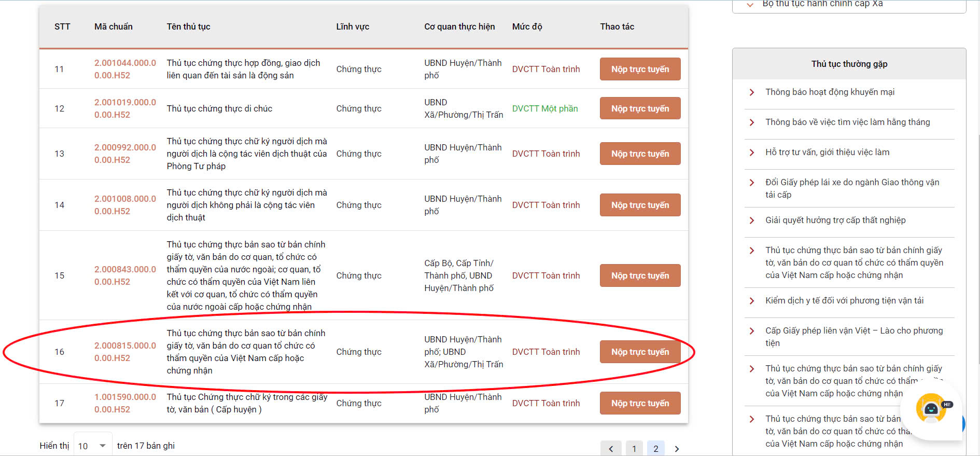Open Cấp Giấy phép liên vận Việt – Lào link
Screen dimensions: 980x456
pyautogui.click(x=854, y=337)
